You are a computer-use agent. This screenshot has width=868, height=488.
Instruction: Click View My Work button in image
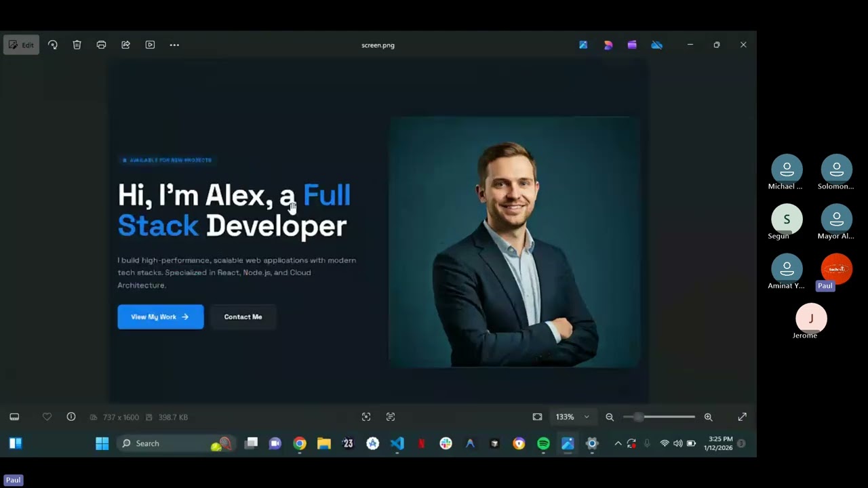pos(161,317)
